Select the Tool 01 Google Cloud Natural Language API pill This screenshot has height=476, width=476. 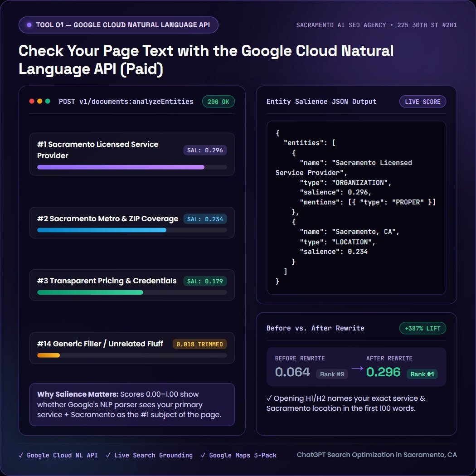tap(118, 25)
